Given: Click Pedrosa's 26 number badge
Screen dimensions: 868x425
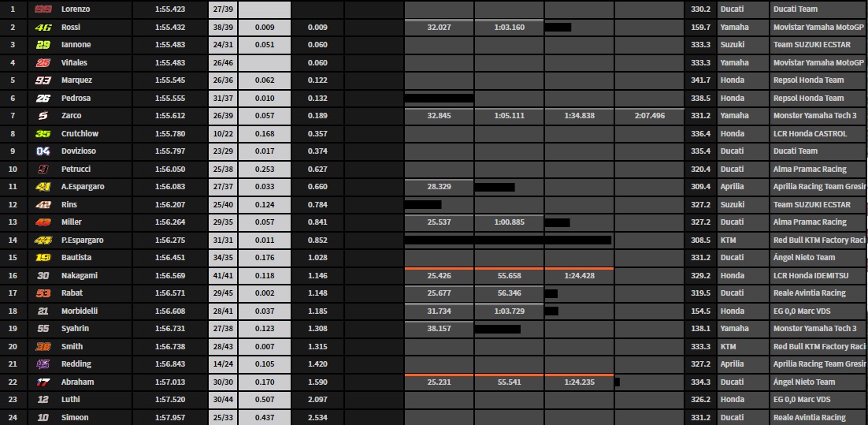Looking at the screenshot, I should point(43,98).
